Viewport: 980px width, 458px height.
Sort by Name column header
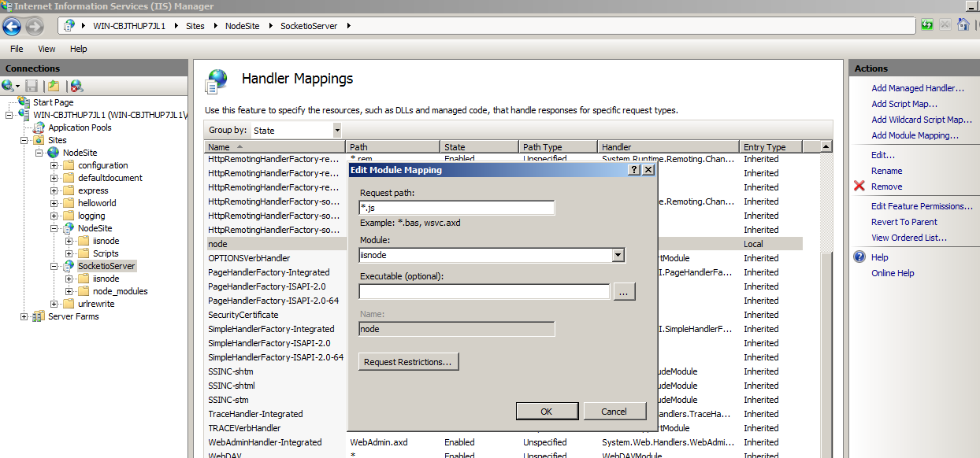point(275,147)
